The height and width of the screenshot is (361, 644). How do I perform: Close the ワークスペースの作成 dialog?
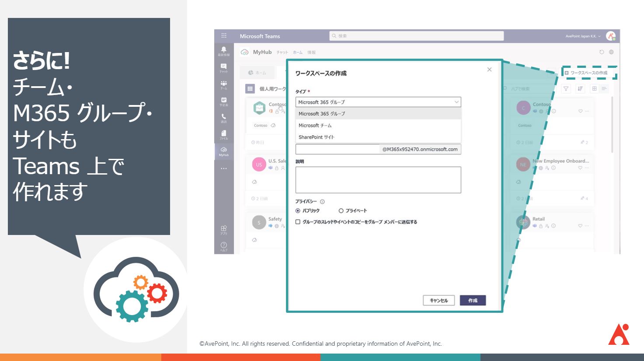pos(489,70)
